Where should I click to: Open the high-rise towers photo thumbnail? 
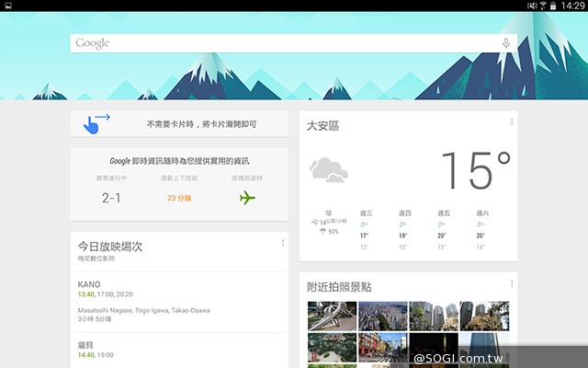[x=434, y=316]
